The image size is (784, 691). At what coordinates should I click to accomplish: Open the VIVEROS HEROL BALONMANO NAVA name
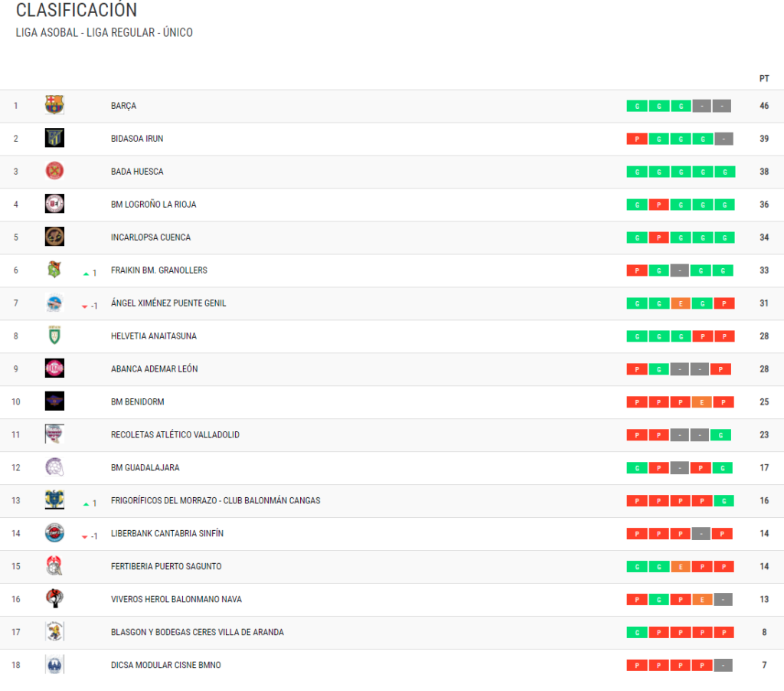tap(176, 599)
